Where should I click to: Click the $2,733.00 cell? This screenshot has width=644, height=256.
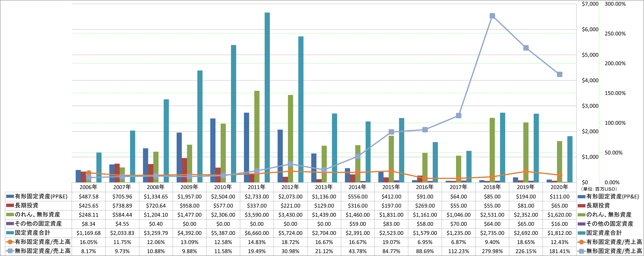pos(257,197)
